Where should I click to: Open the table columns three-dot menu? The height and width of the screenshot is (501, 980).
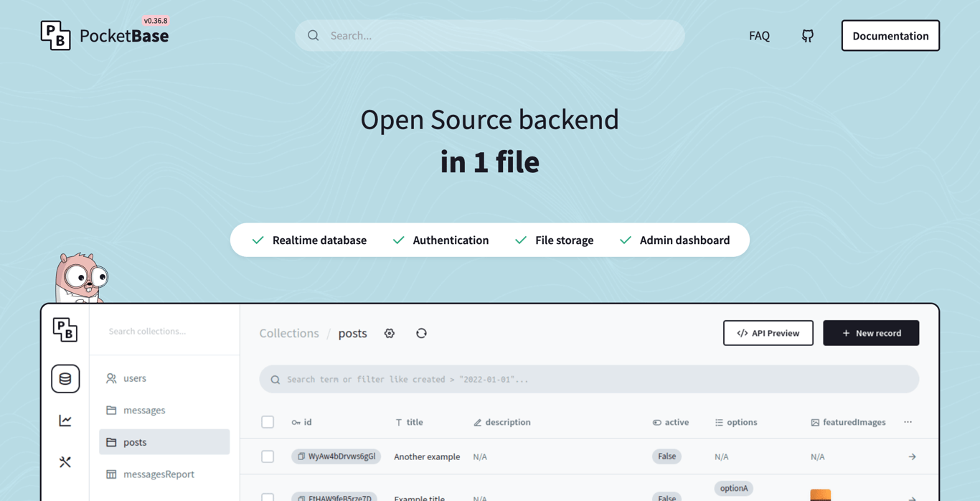(x=908, y=422)
